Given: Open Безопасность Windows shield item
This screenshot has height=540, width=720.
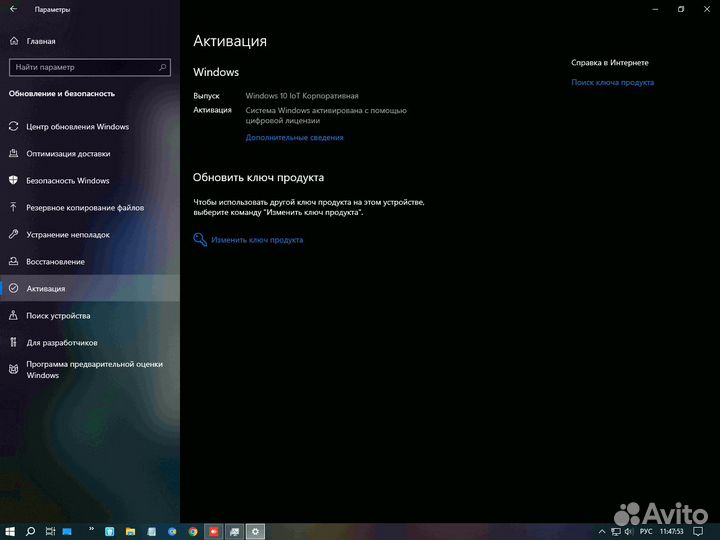Looking at the screenshot, I should [x=67, y=181].
